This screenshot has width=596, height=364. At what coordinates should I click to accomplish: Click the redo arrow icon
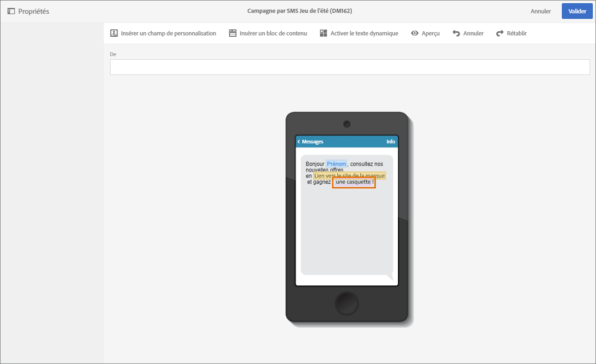[x=500, y=33]
